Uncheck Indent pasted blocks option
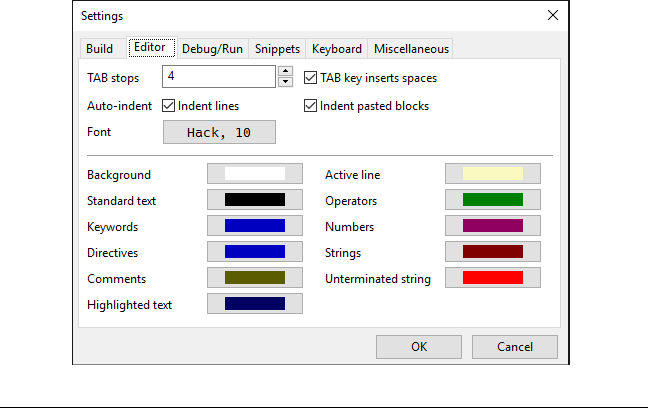This screenshot has height=408, width=648. tap(311, 106)
